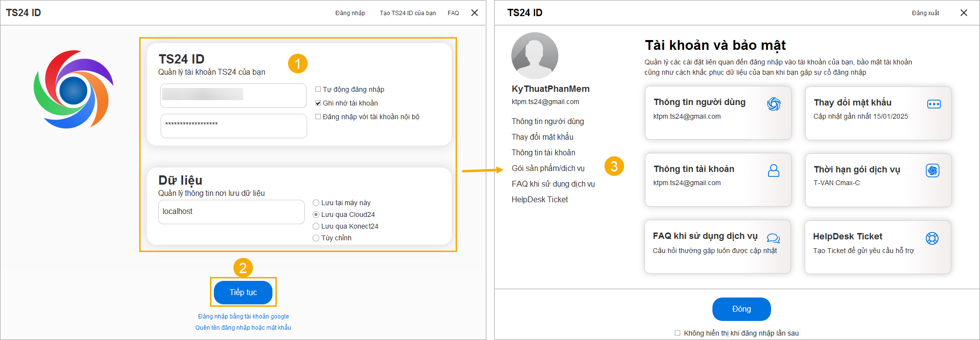Open Gói sản phẩm/dịch vụ in sidebar
The image size is (980, 340).
[548, 168]
